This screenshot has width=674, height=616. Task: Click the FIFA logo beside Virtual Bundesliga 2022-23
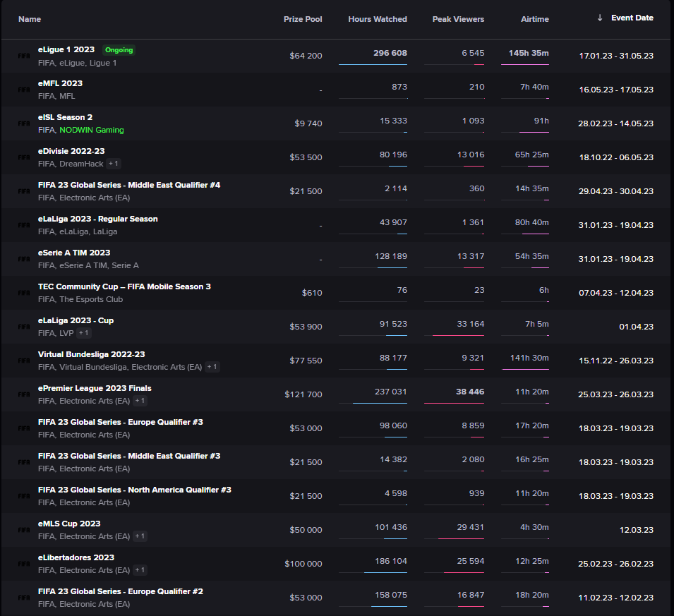tap(24, 361)
